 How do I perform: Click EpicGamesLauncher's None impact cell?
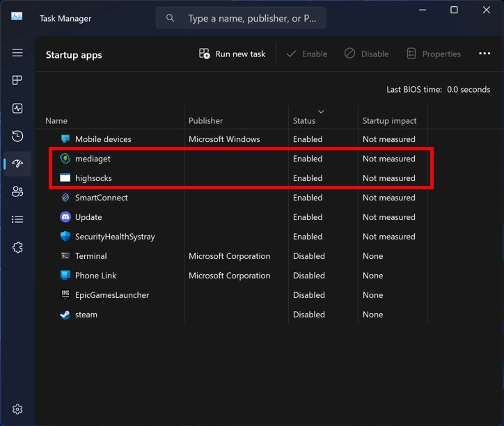[x=373, y=295]
